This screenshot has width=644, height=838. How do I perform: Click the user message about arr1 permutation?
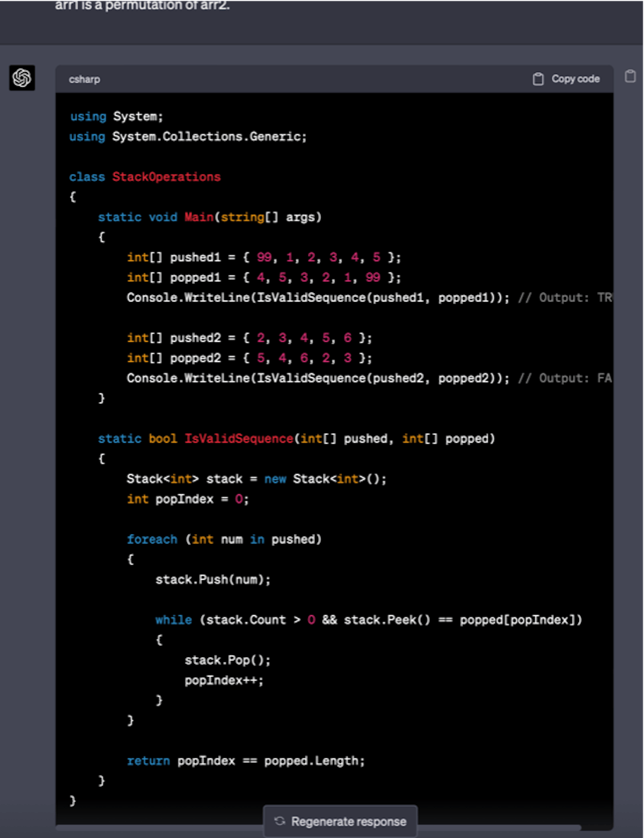pyautogui.click(x=142, y=5)
